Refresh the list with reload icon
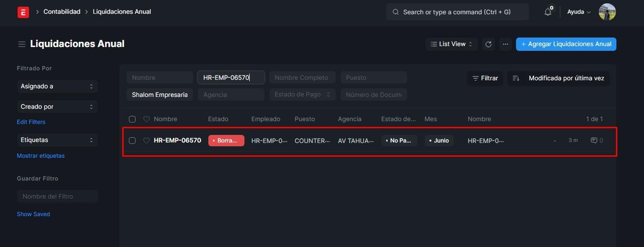 point(488,44)
